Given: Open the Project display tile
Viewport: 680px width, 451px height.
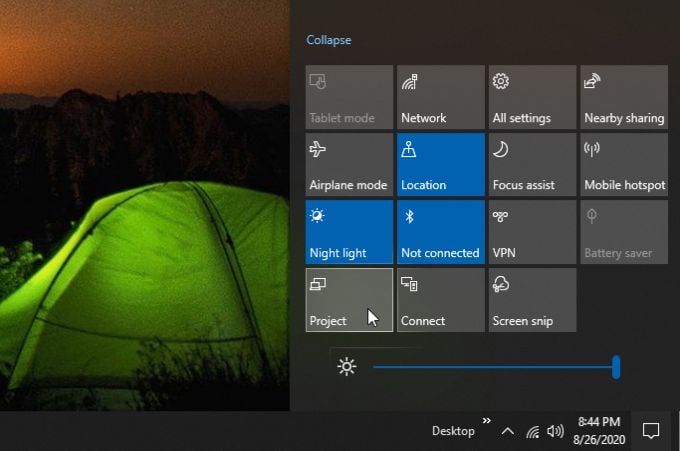Looking at the screenshot, I should click(349, 300).
